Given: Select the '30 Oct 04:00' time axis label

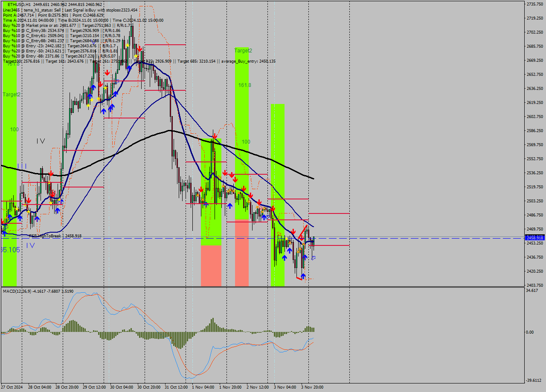Looking at the screenshot, I should [x=121, y=387].
